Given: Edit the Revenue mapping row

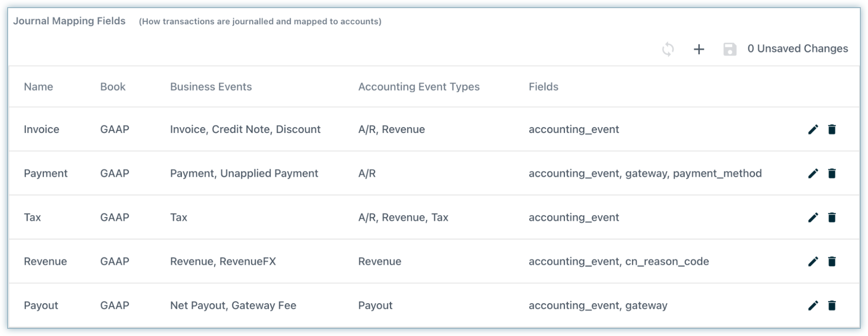Looking at the screenshot, I should point(813,261).
